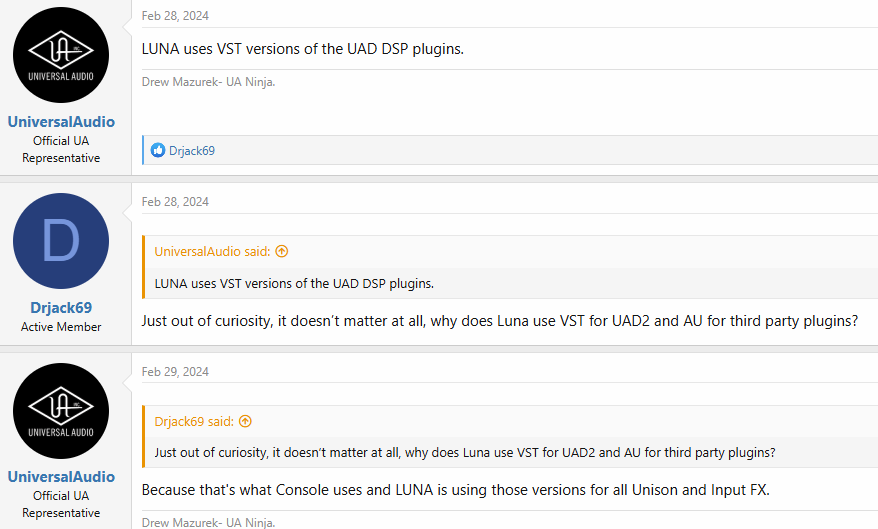Expand quoted 'Just out of curiosity' text
This screenshot has height=529, width=878.
pyautogui.click(x=465, y=453)
